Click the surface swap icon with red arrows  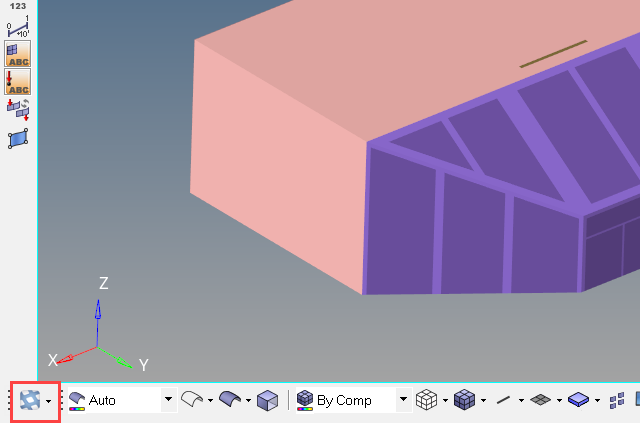(x=18, y=109)
